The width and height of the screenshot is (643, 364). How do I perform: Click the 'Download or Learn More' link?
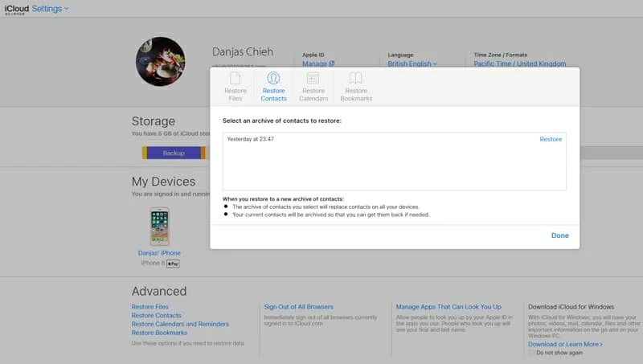564,344
